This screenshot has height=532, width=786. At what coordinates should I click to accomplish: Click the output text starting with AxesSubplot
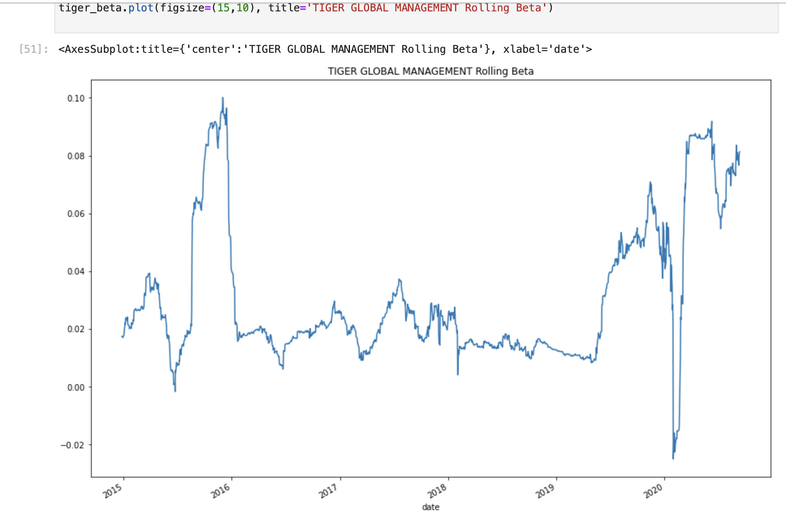325,49
